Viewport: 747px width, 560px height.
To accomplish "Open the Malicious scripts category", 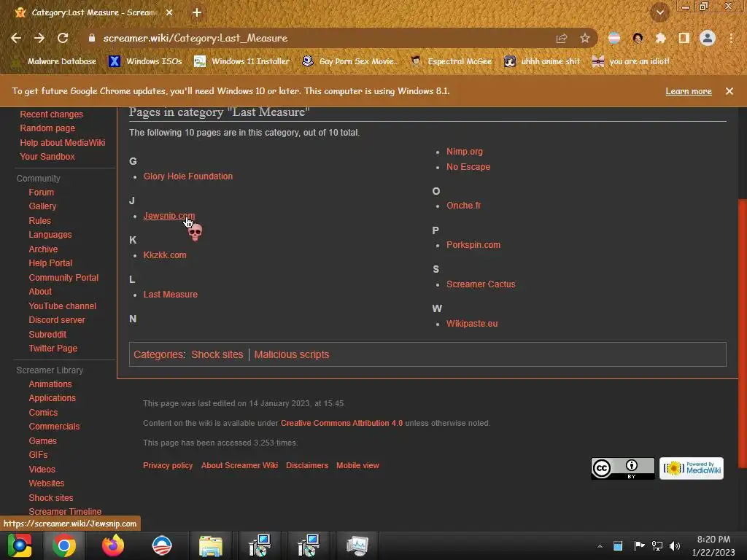I will point(292,355).
